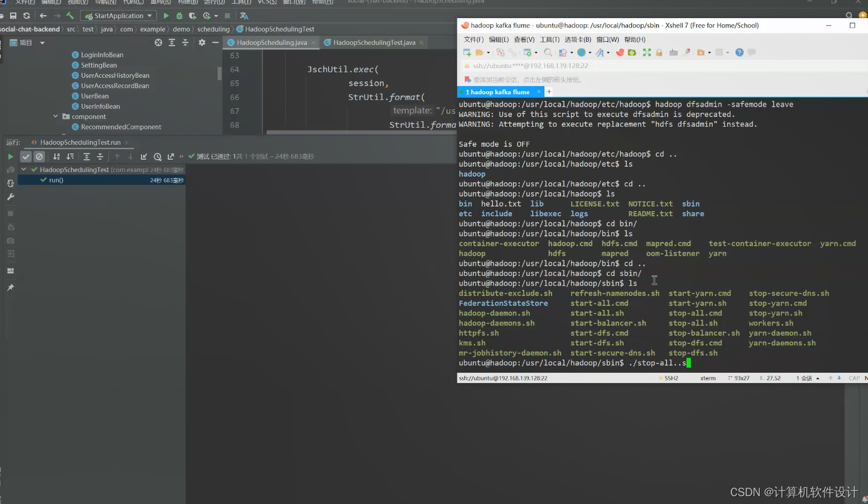
Task: Click the Xshell help question mark icon
Action: point(739,53)
